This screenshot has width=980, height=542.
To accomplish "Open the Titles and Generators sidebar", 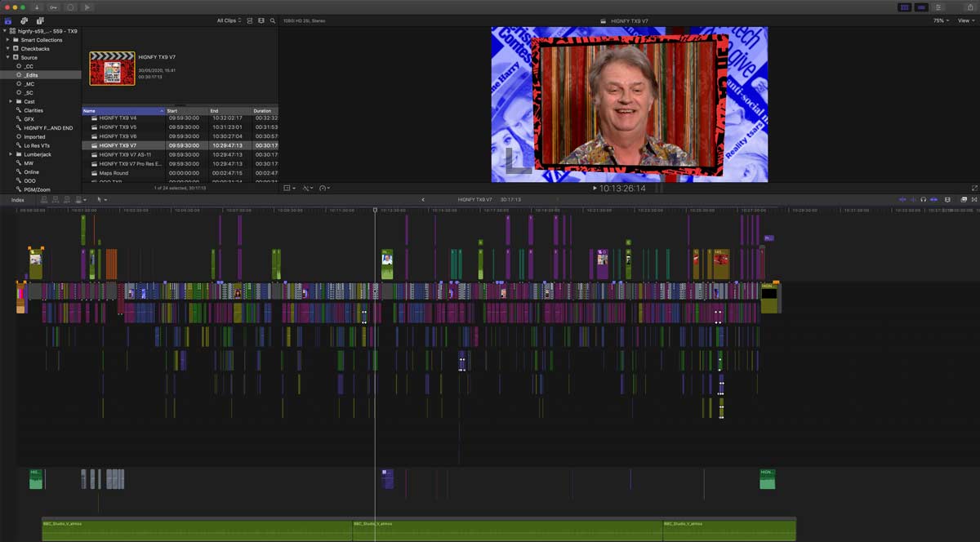I will pos(39,20).
